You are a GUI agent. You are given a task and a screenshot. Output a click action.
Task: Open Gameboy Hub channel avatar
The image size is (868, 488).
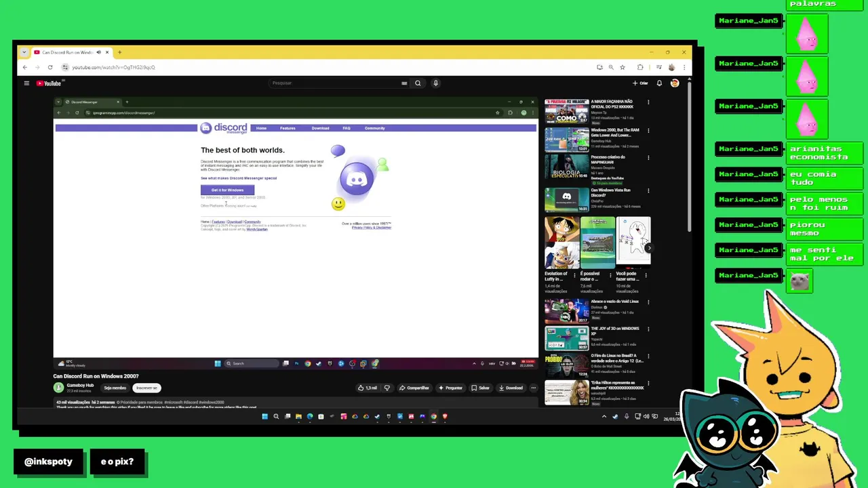[58, 388]
